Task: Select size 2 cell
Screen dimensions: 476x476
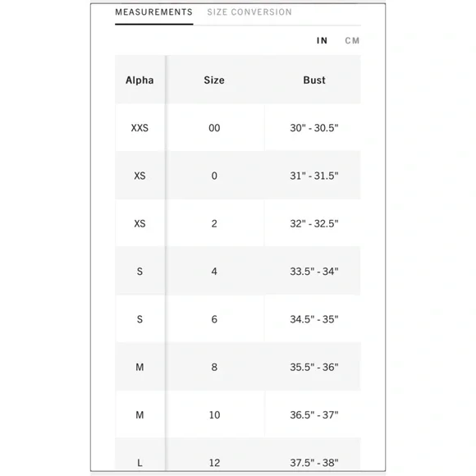Action: click(x=214, y=224)
